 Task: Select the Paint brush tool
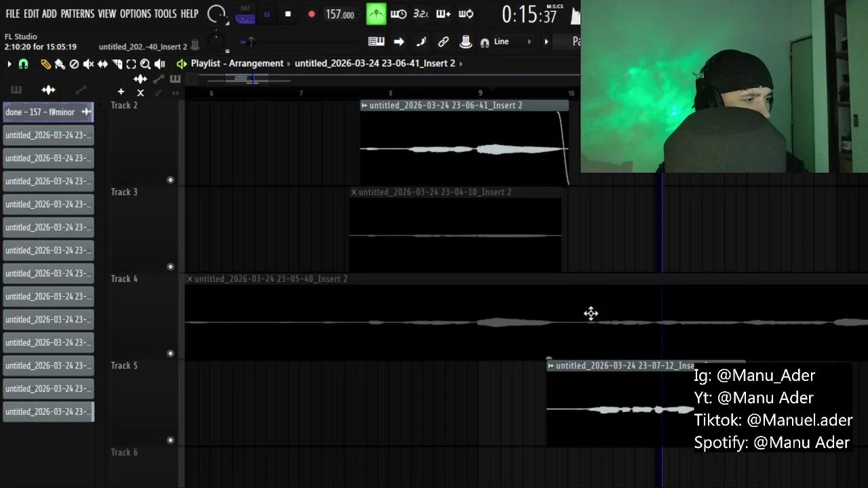pos(60,64)
